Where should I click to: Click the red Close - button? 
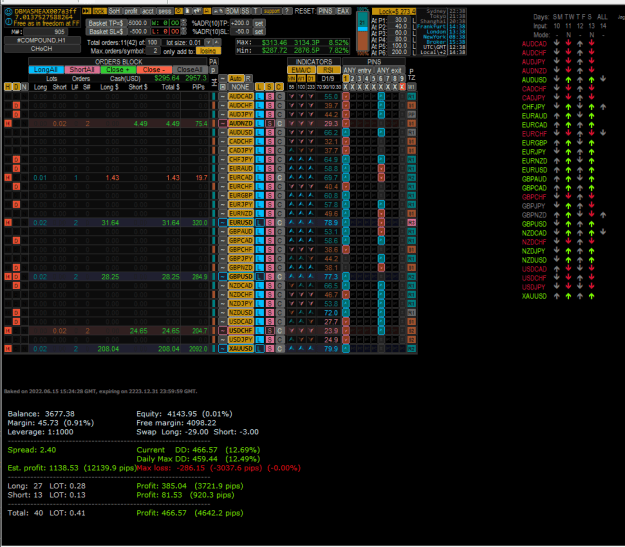click(154, 70)
